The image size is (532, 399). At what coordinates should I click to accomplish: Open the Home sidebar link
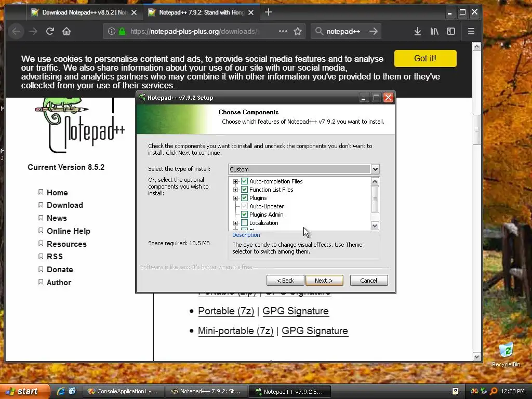click(x=57, y=193)
